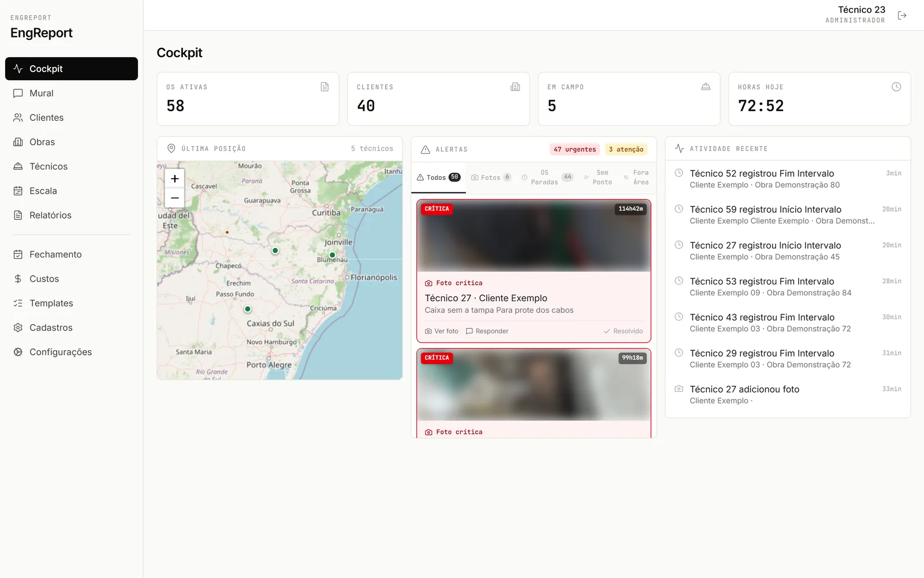Open the Fora Área alerts tab
The image size is (924, 578).
pyautogui.click(x=636, y=177)
